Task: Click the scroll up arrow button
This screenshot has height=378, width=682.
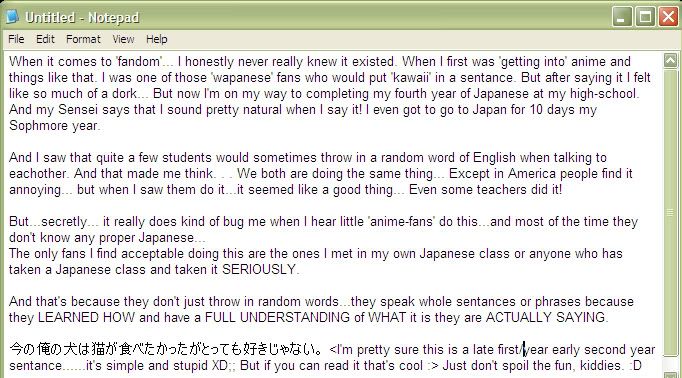Action: 670,61
